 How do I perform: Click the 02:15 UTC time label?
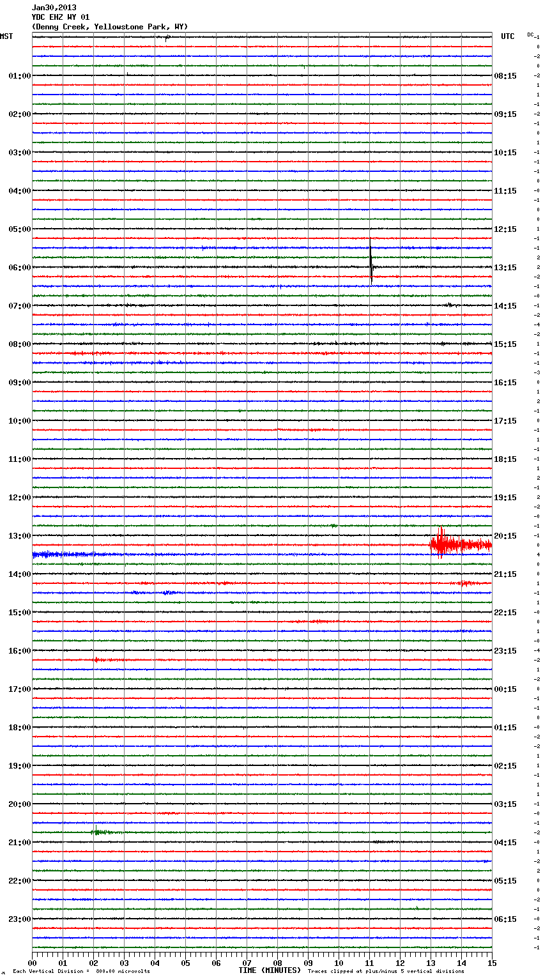tap(505, 766)
